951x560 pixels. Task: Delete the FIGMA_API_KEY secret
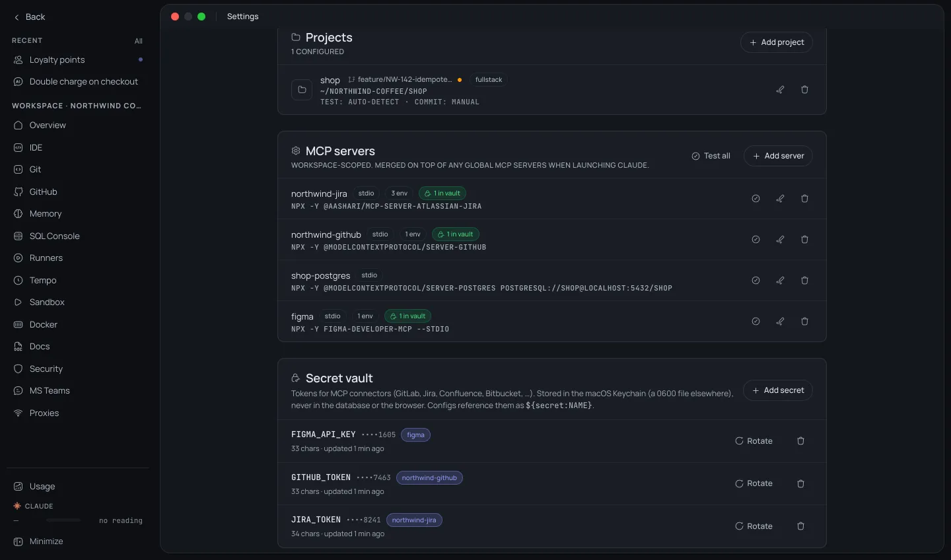(800, 441)
